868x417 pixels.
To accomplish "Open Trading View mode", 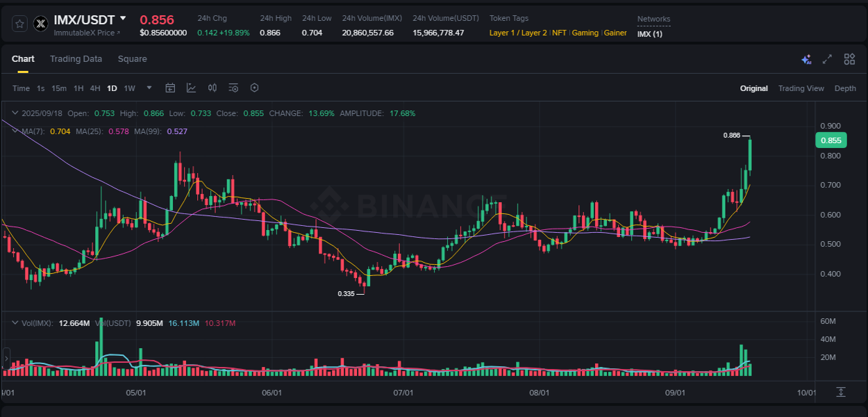I will click(801, 88).
